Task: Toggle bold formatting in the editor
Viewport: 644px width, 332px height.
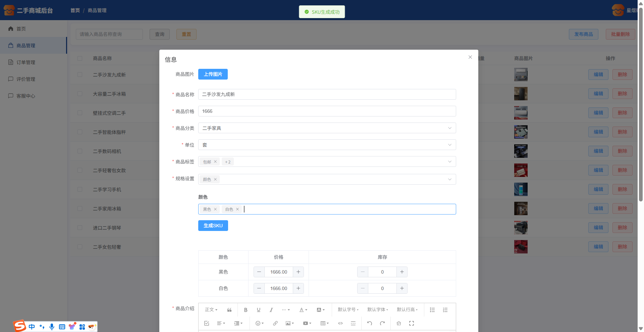Action: click(246, 310)
